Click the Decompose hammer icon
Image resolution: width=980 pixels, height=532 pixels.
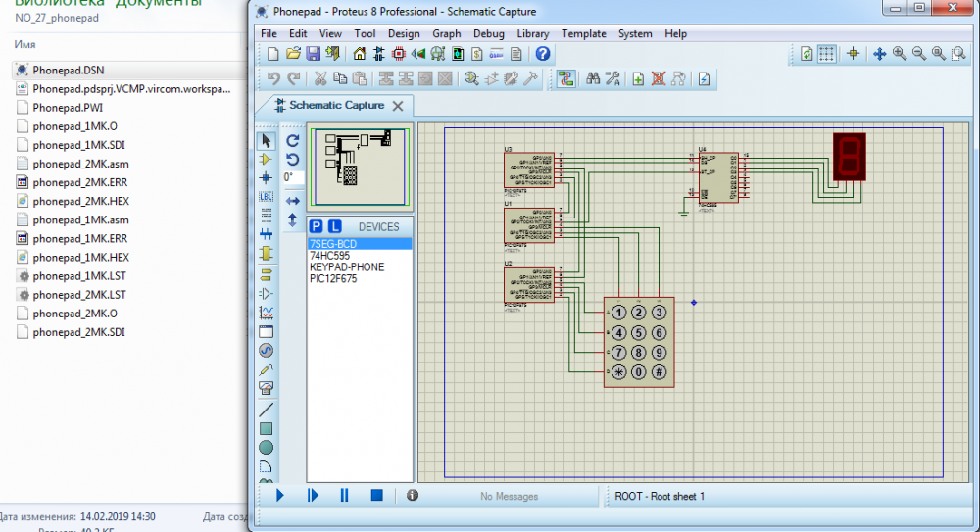coord(530,78)
